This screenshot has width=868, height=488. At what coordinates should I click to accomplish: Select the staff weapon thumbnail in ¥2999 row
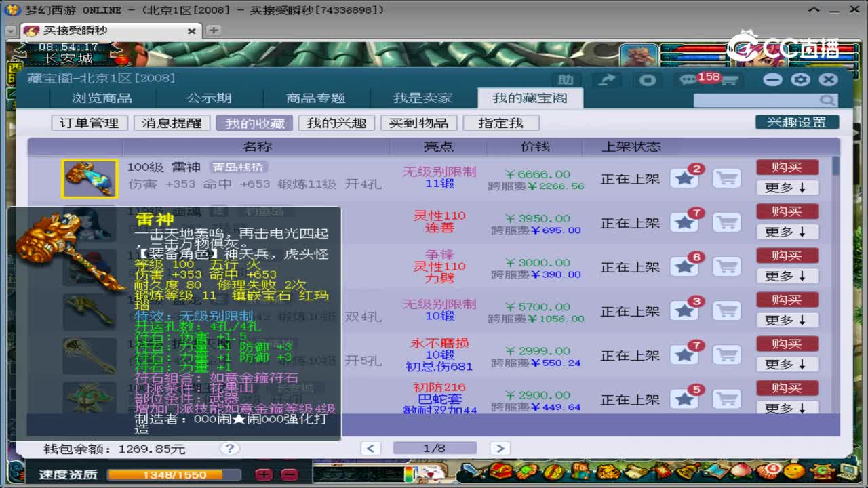click(90, 355)
